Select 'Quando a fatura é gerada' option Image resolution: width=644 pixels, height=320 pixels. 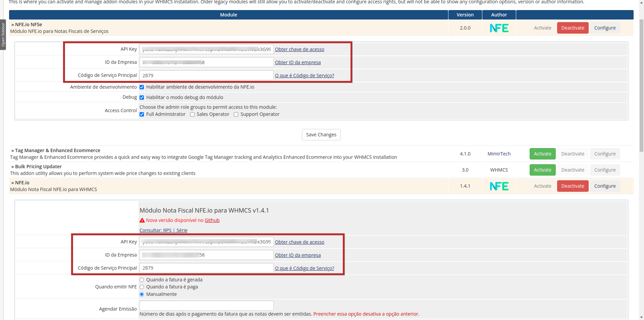(x=142, y=280)
